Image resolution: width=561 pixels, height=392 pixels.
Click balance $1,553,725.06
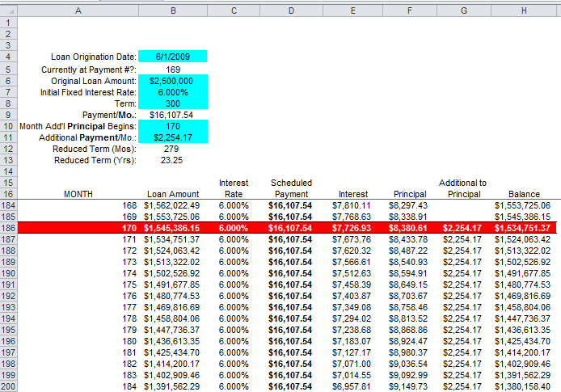coord(522,205)
